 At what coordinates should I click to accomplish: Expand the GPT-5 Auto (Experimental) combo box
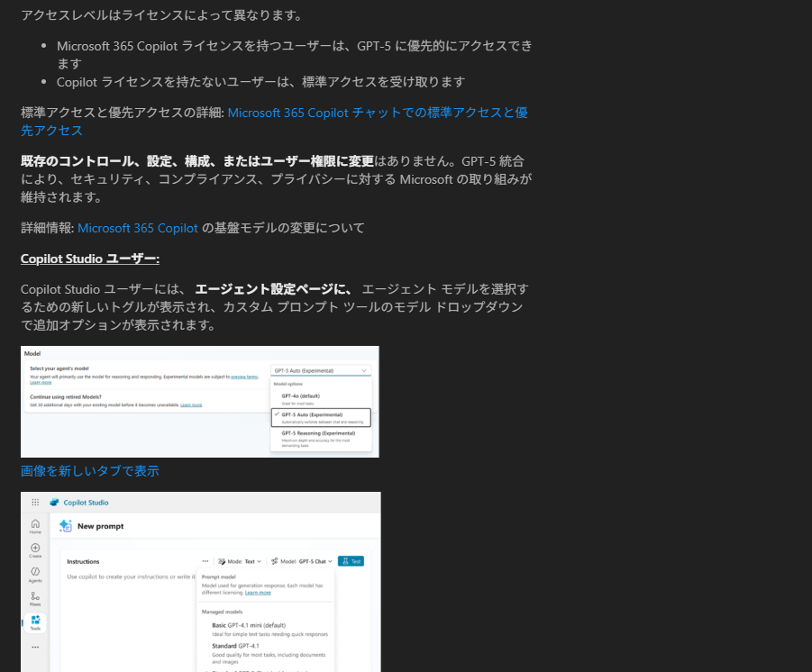(321, 371)
